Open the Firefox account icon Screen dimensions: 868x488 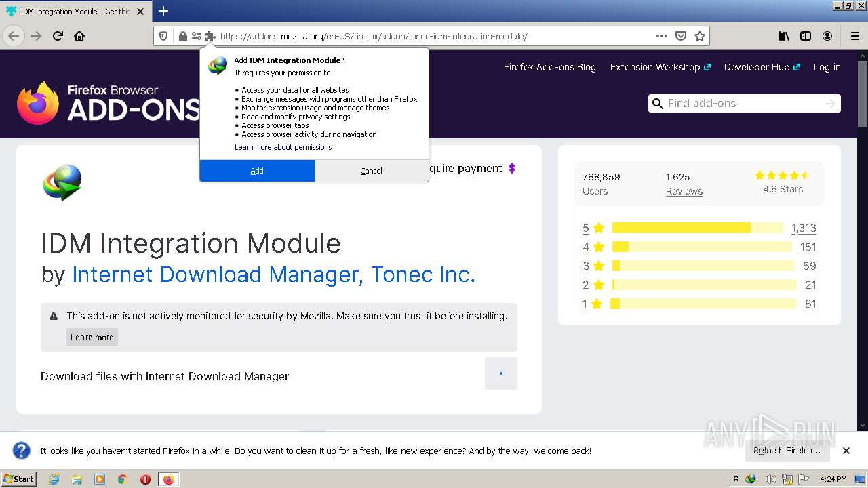pyautogui.click(x=827, y=36)
